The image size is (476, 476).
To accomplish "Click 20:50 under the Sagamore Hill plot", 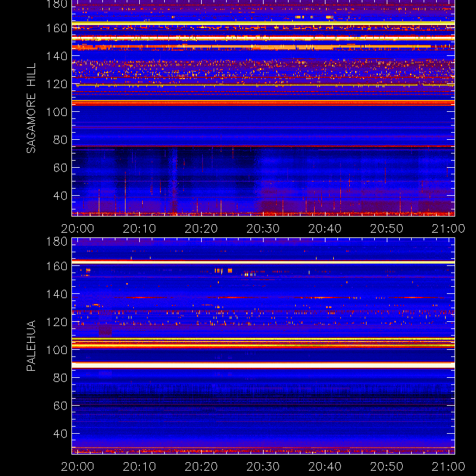I will click(x=387, y=228).
